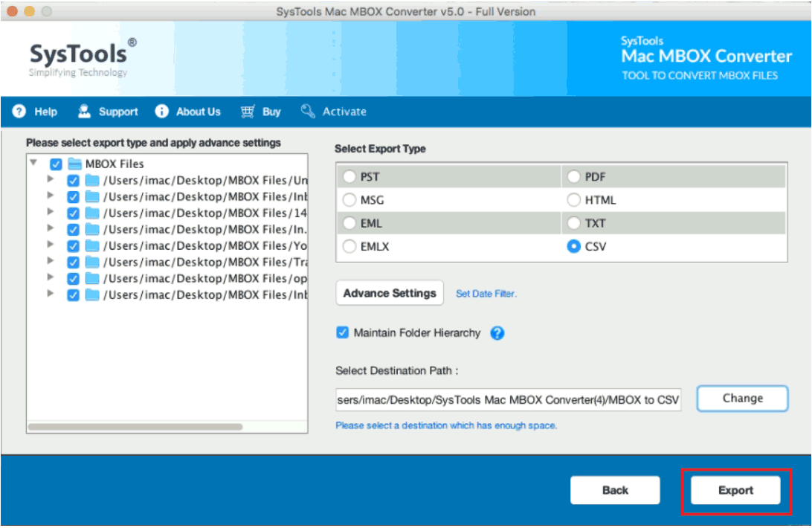Click Change destination path button
The image size is (812, 528).
[x=743, y=399]
